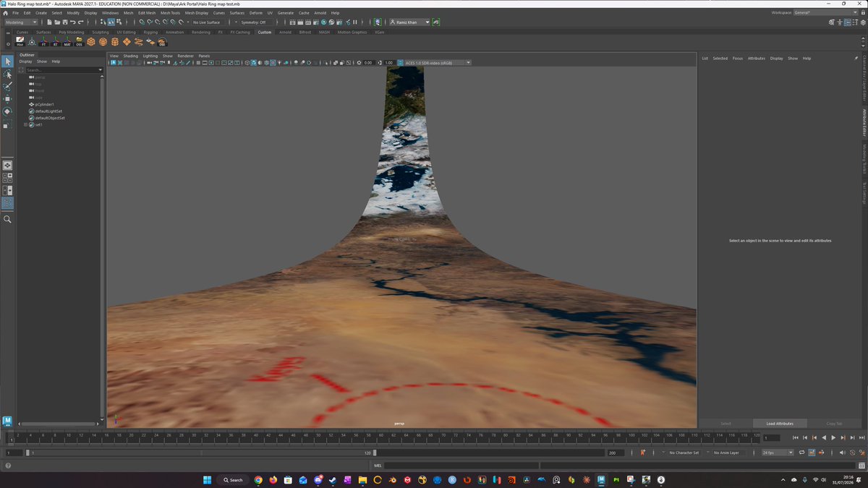Open the Script Editor icon
Screen dimensions: 868x488
point(861,466)
